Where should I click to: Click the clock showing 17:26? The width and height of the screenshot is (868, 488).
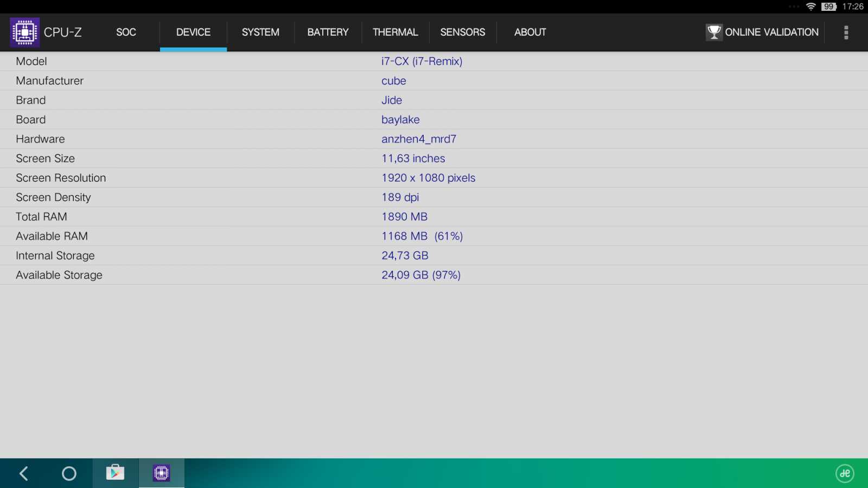pos(853,7)
